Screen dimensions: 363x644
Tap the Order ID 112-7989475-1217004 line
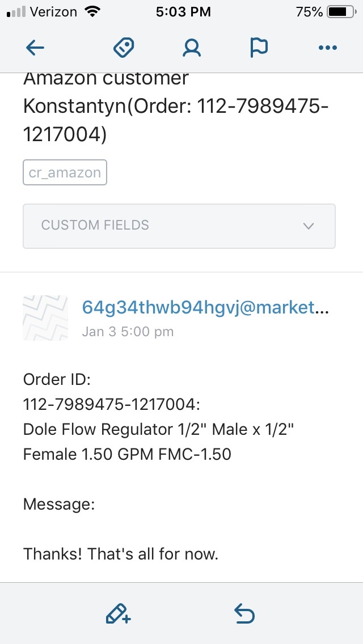click(111, 405)
